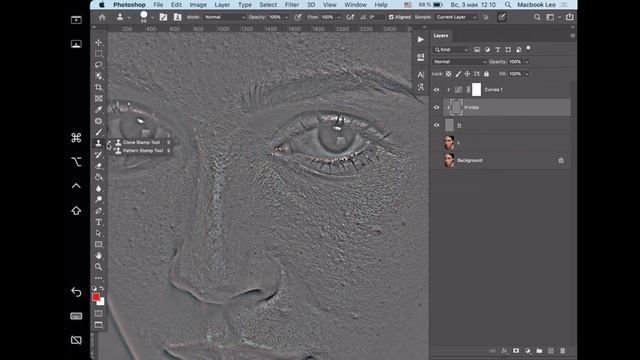
Task: Select the Hand tool
Action: (98, 256)
